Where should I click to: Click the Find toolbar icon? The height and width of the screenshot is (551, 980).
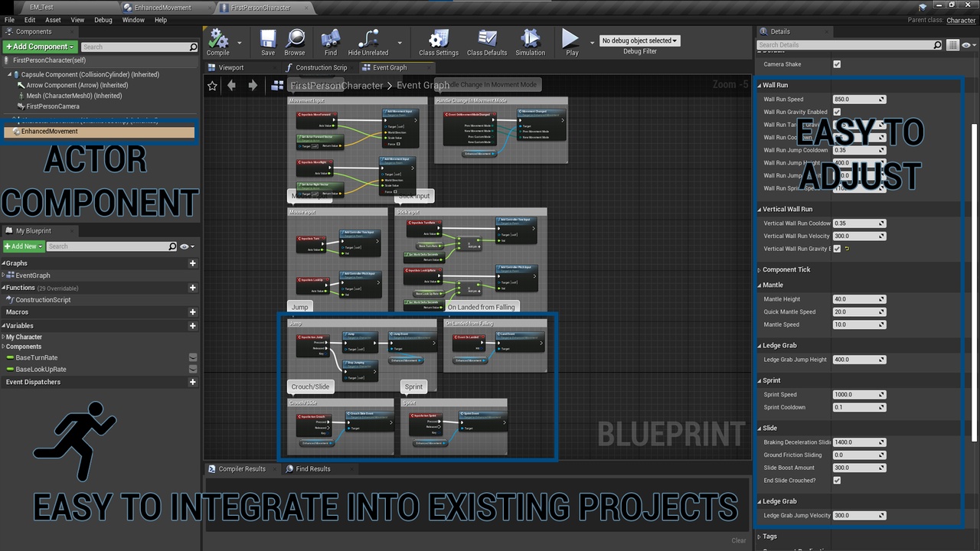[x=331, y=40]
